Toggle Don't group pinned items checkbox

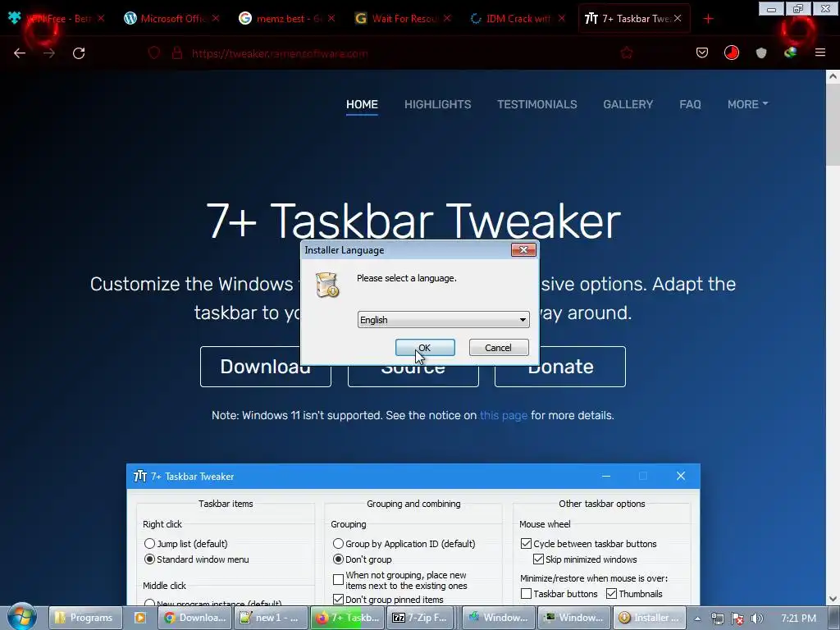tap(338, 600)
